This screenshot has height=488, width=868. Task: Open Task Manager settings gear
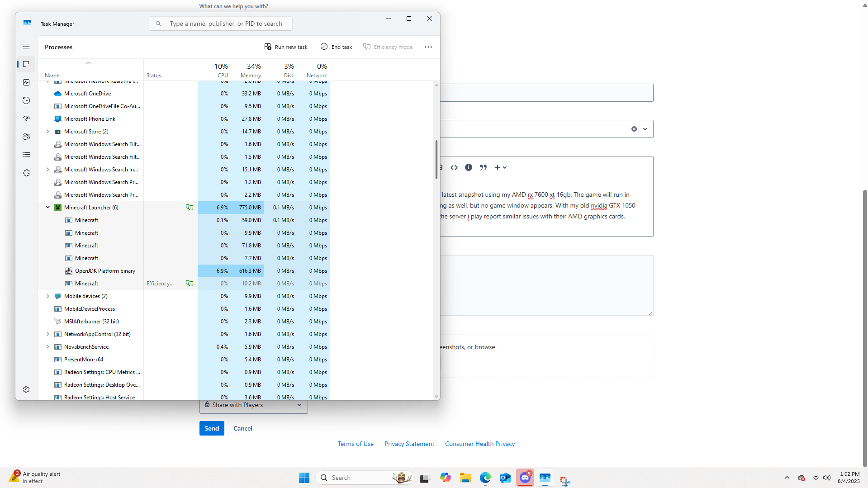26,389
